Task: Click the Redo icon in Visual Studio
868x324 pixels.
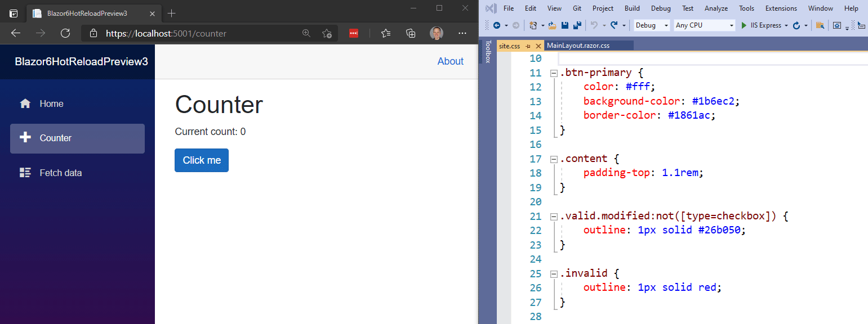Action: 614,25
